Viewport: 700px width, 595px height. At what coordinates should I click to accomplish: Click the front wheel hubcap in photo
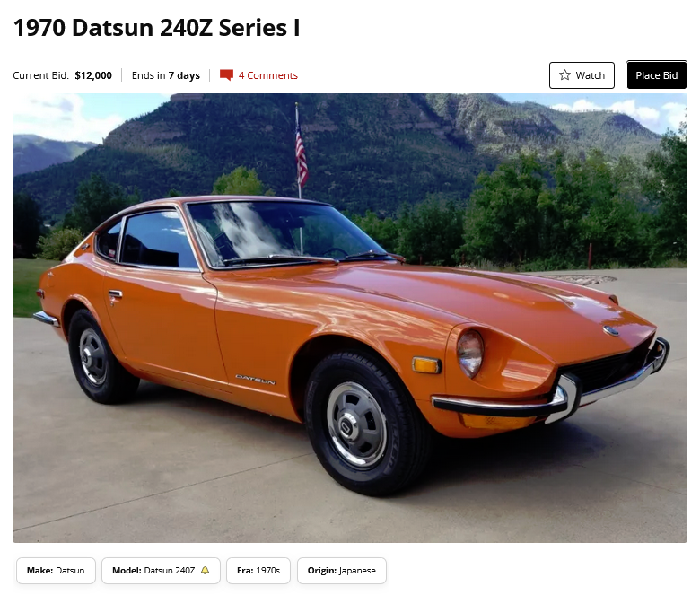pyautogui.click(x=355, y=424)
